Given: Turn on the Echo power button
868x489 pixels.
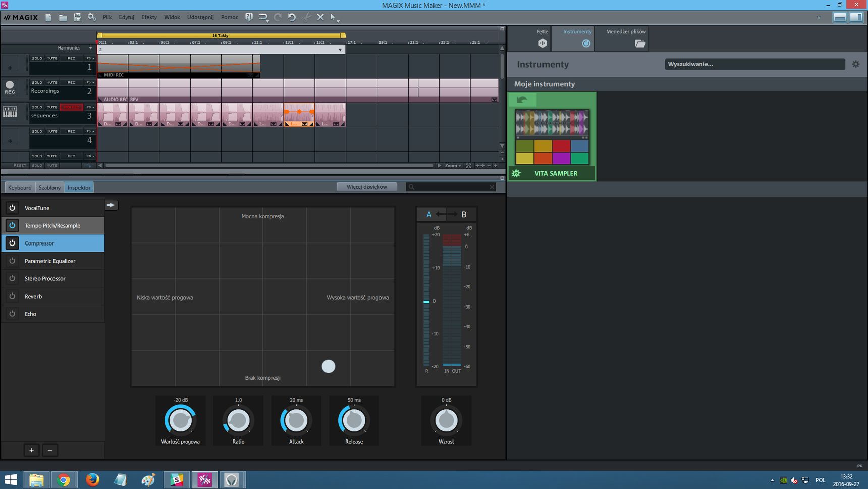Looking at the screenshot, I should (x=12, y=314).
